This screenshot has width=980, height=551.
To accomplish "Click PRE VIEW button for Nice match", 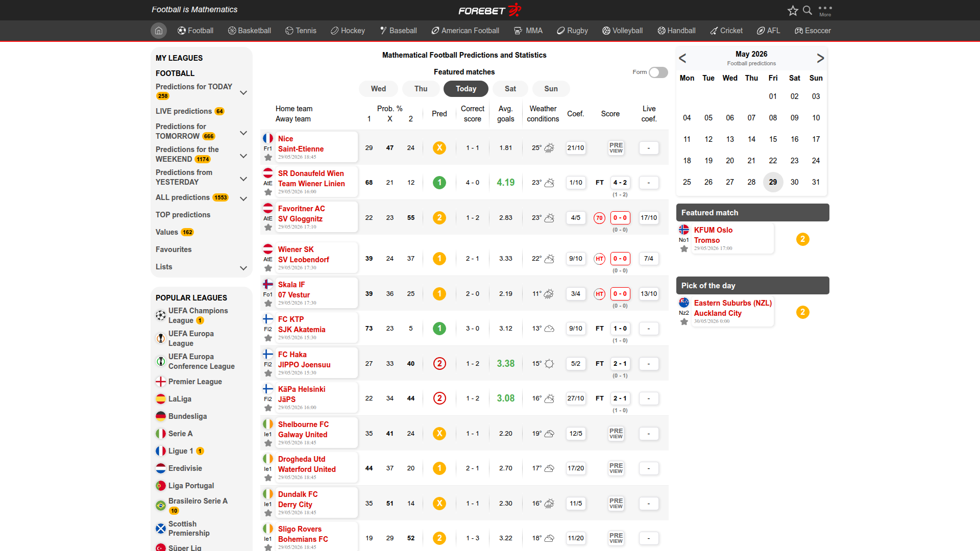I will (x=616, y=148).
